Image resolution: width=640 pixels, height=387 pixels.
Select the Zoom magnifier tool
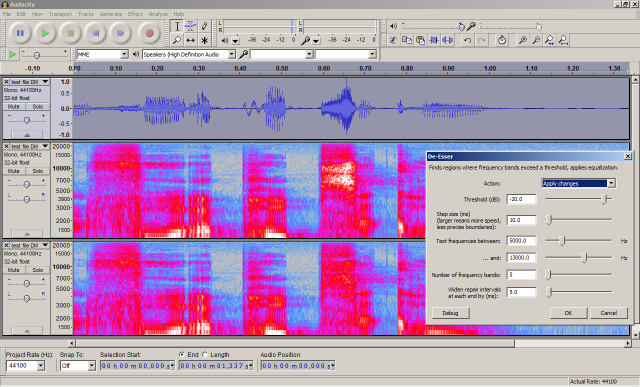click(177, 40)
